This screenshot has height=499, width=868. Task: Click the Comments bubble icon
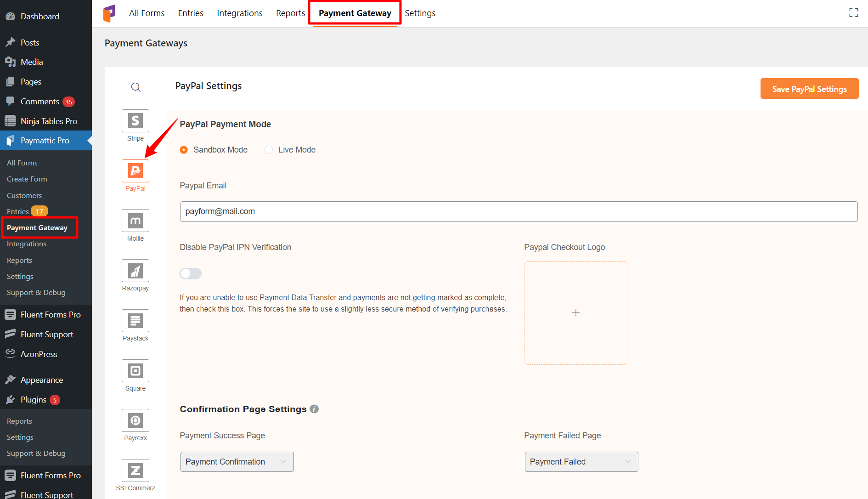point(10,101)
